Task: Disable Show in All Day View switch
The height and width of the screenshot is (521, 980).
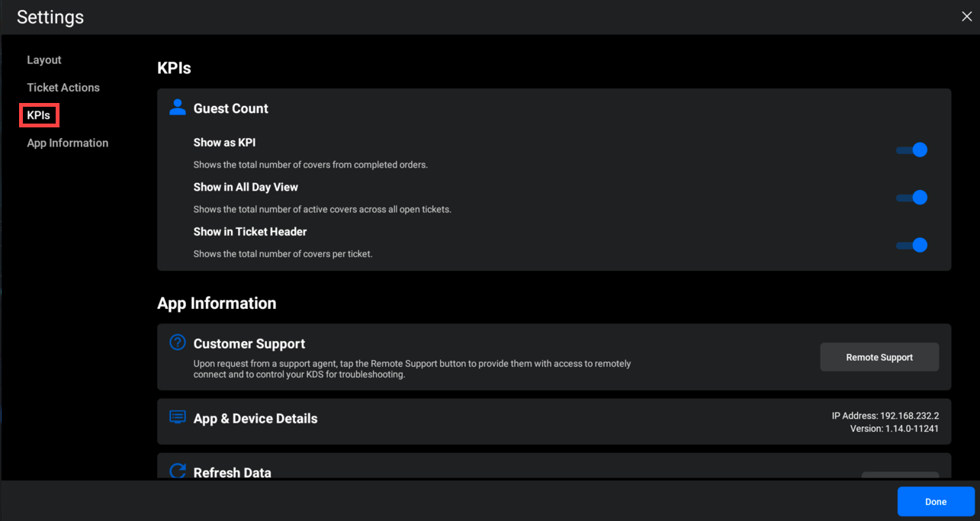Action: tap(912, 198)
